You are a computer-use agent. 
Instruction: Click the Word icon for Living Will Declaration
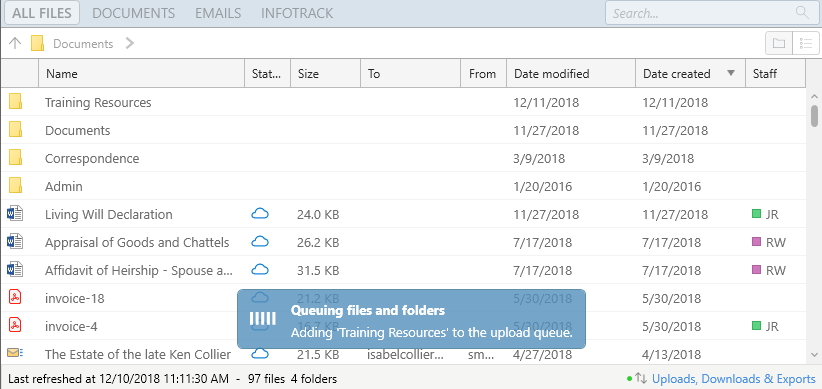pyautogui.click(x=15, y=214)
